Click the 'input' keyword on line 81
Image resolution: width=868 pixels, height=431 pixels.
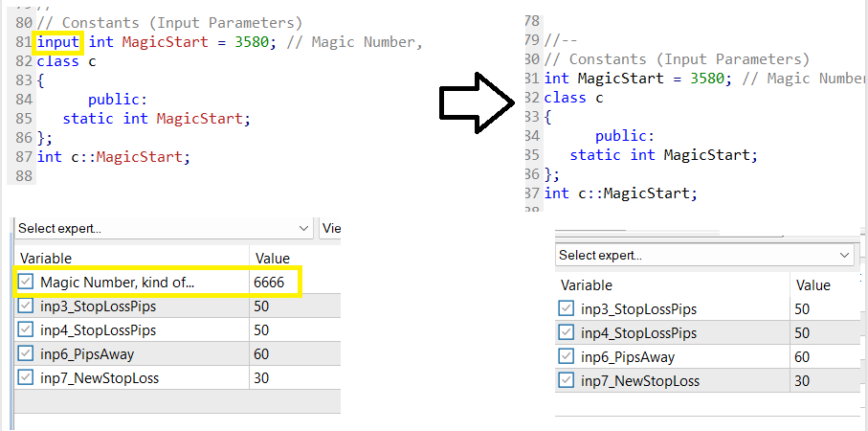click(58, 42)
